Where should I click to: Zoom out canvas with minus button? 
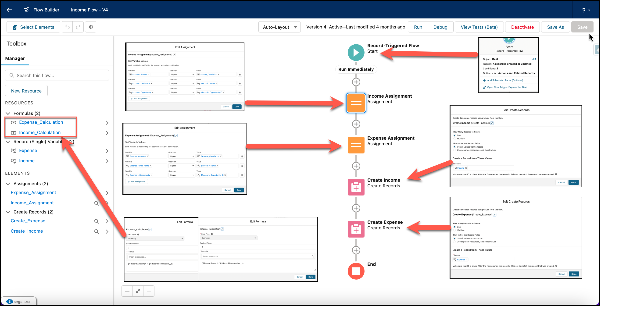point(127,291)
